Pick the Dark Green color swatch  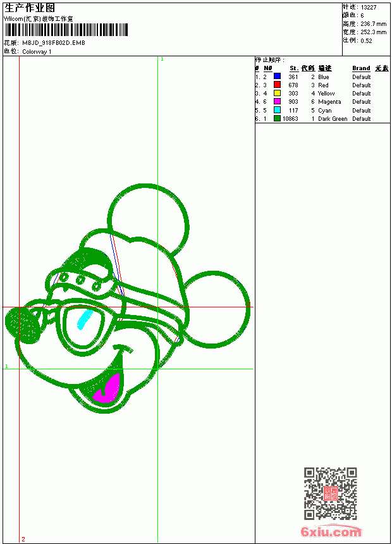(x=277, y=118)
